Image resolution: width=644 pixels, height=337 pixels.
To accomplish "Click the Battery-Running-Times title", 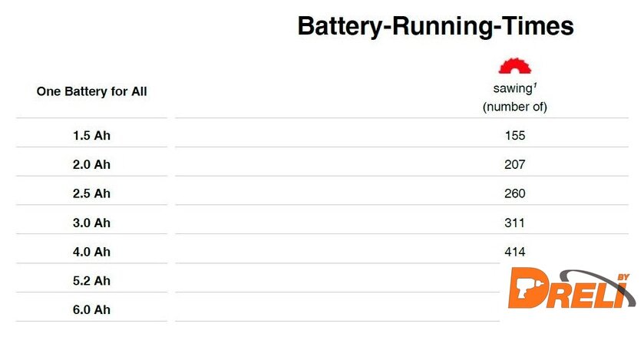I will pyautogui.click(x=435, y=26).
